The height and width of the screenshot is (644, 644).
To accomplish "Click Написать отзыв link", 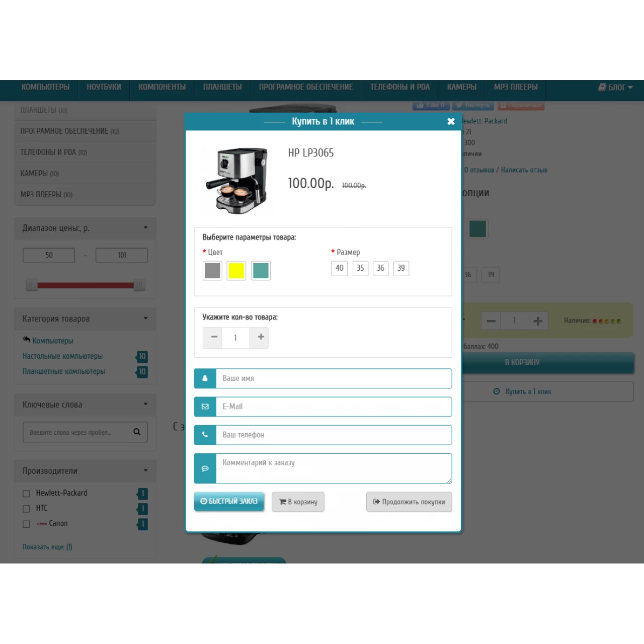I will coord(524,170).
